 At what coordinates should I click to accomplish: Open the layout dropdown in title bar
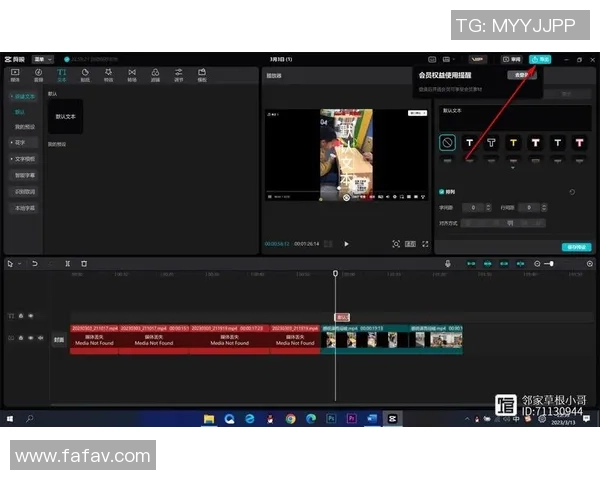[448, 59]
